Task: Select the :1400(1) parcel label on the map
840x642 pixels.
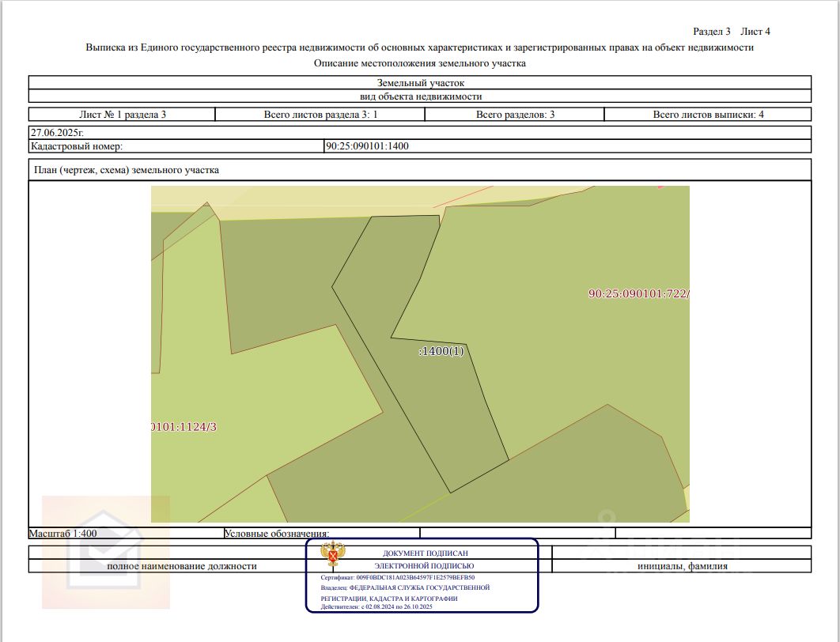Action: coord(441,351)
